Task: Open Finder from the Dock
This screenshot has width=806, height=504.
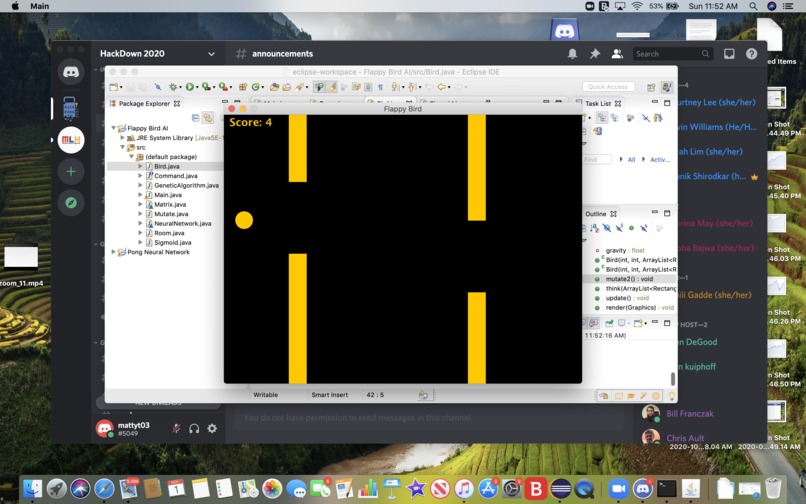Action: (x=33, y=489)
